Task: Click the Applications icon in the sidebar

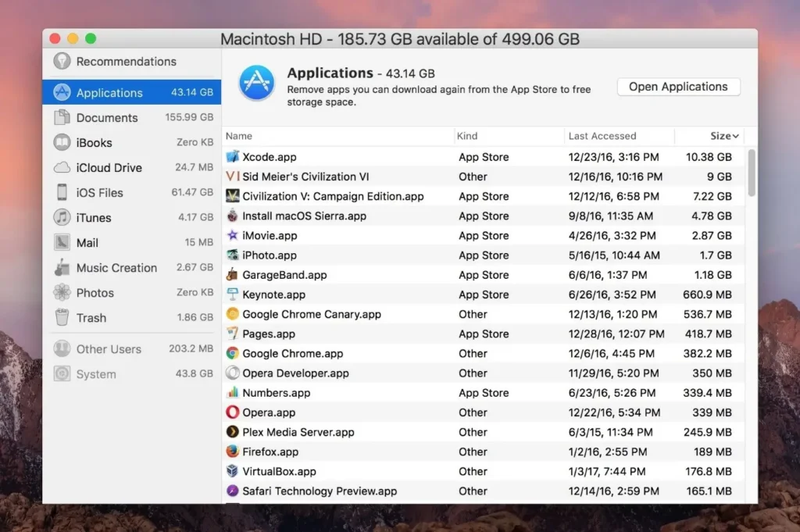Action: (62, 92)
